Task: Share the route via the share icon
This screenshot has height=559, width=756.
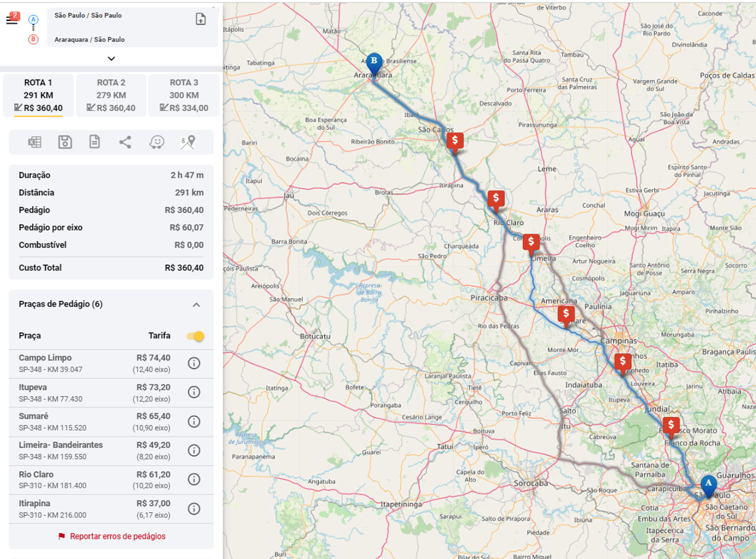Action: 125,142
